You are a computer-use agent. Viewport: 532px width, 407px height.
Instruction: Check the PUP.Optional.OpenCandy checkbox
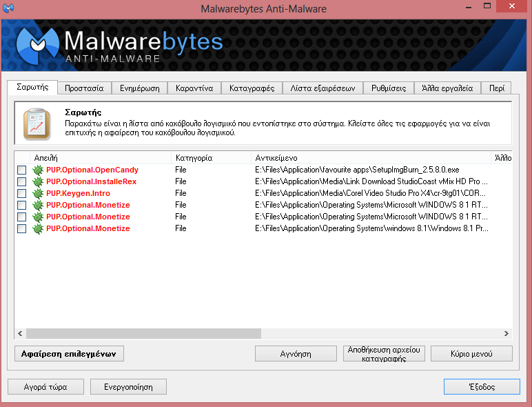pyautogui.click(x=22, y=170)
